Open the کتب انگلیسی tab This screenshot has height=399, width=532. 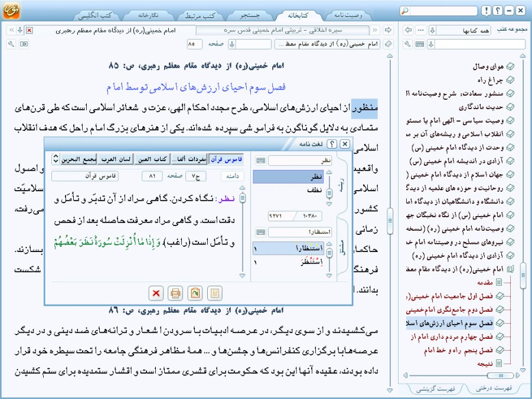95,15
